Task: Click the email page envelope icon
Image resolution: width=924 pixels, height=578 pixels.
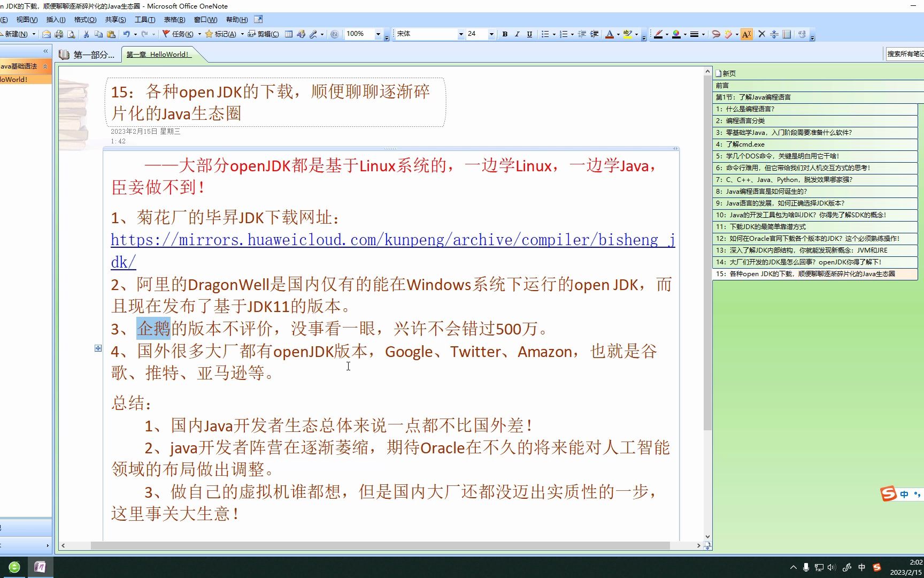Action: [x=47, y=34]
